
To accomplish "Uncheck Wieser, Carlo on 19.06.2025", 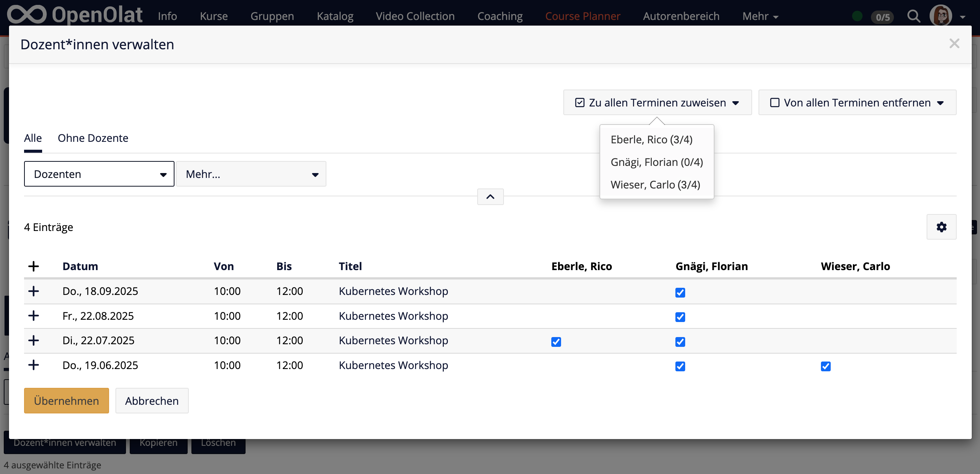I will click(x=825, y=366).
